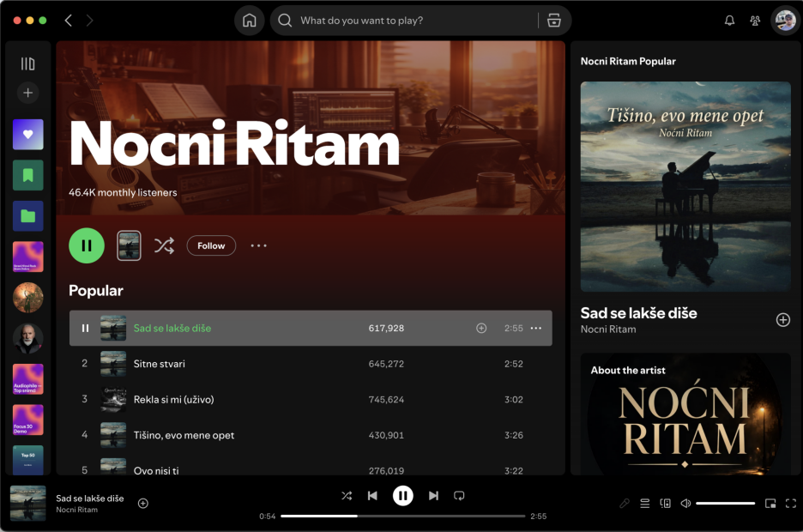The image size is (803, 532).
Task: Open the folder item in the sidebar
Action: tap(27, 216)
